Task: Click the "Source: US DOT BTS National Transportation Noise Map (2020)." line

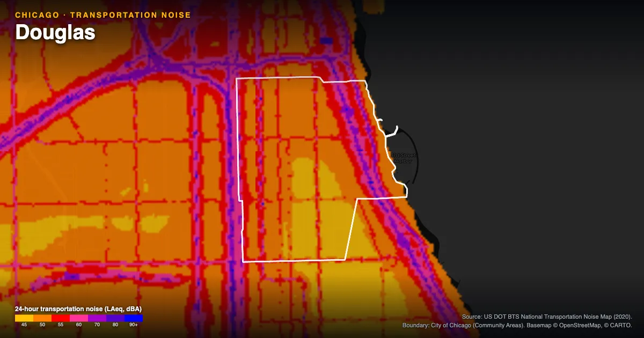Action: tap(547, 317)
